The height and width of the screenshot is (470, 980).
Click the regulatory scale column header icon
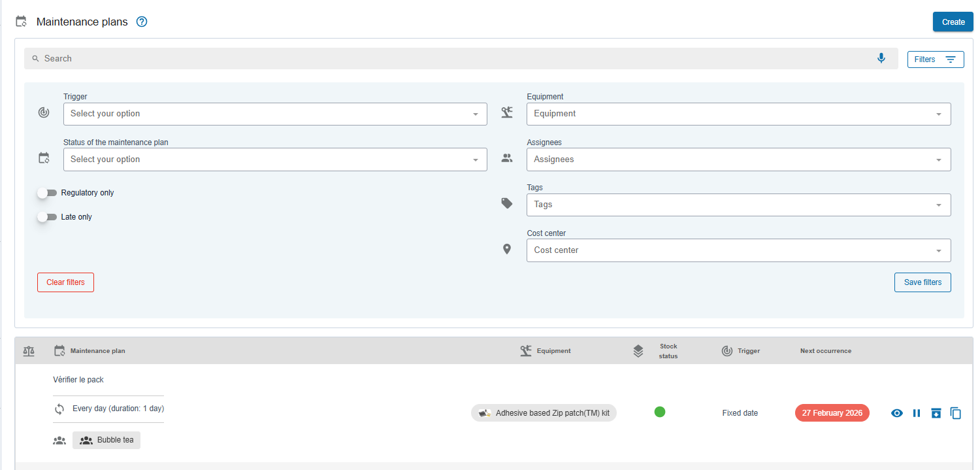tap(29, 351)
